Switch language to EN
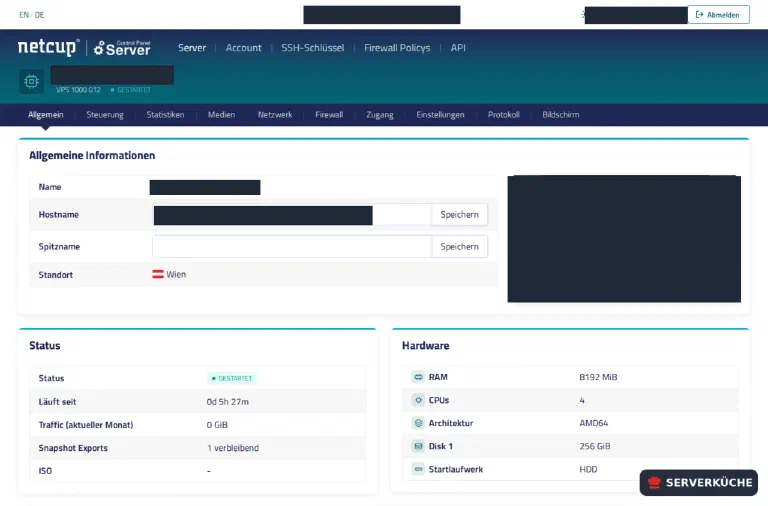Screen dimensions: 768x506 pyautogui.click(x=24, y=15)
